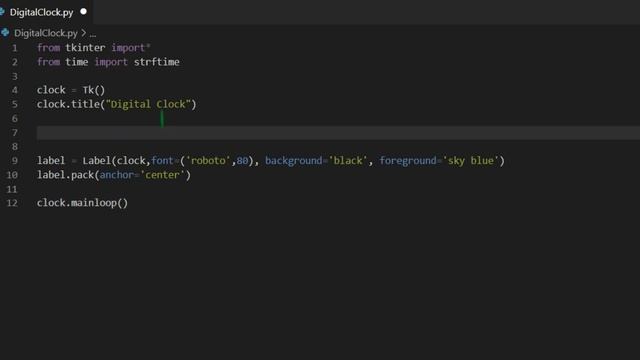This screenshot has height=360, width=640.
Task: Click line number 10 in gutter
Action: pyautogui.click(x=12, y=175)
